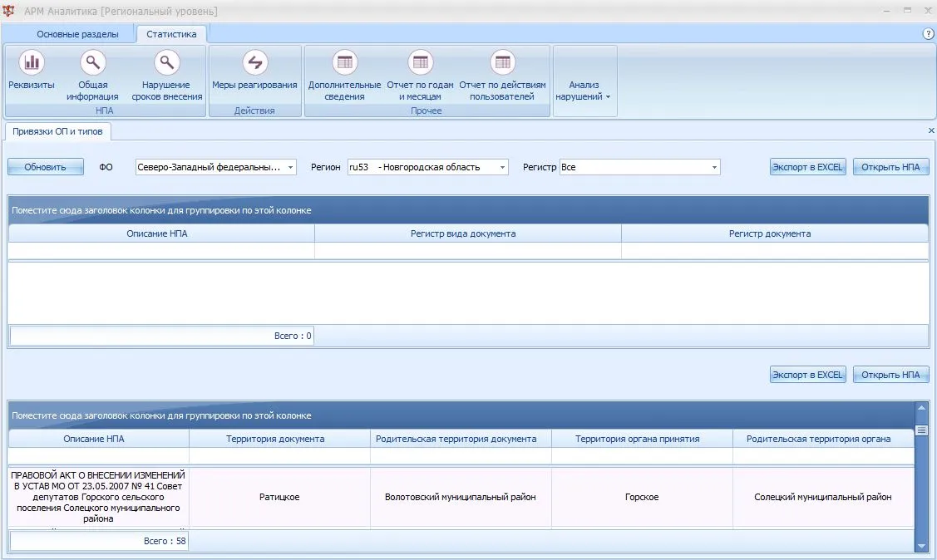
Task: Sort by Территория органа принятия column
Action: [642, 439]
